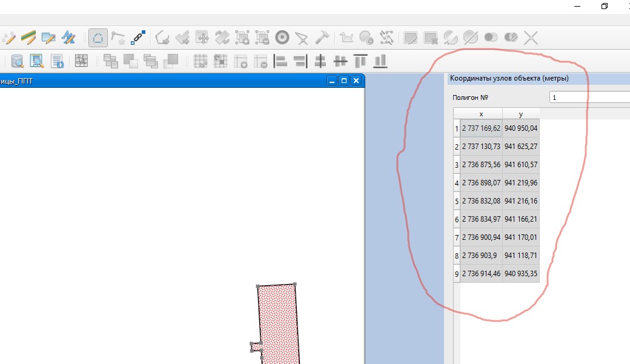Click the 'y' column header
Viewport: 630px width, 364px height.
[521, 114]
